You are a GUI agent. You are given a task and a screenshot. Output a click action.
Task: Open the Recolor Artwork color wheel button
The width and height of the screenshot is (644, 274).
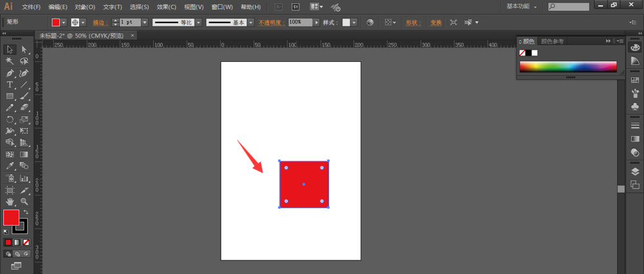click(370, 22)
